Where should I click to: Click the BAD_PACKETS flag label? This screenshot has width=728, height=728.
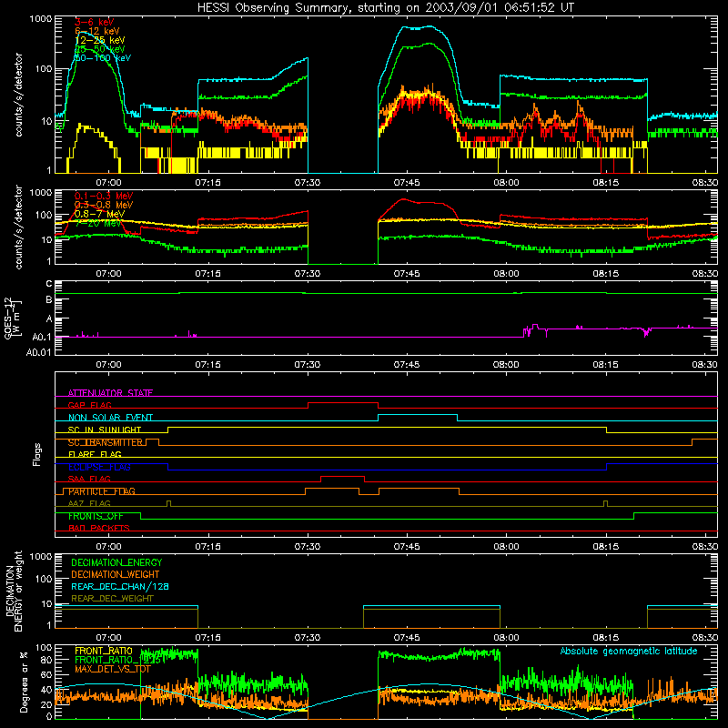(x=99, y=529)
